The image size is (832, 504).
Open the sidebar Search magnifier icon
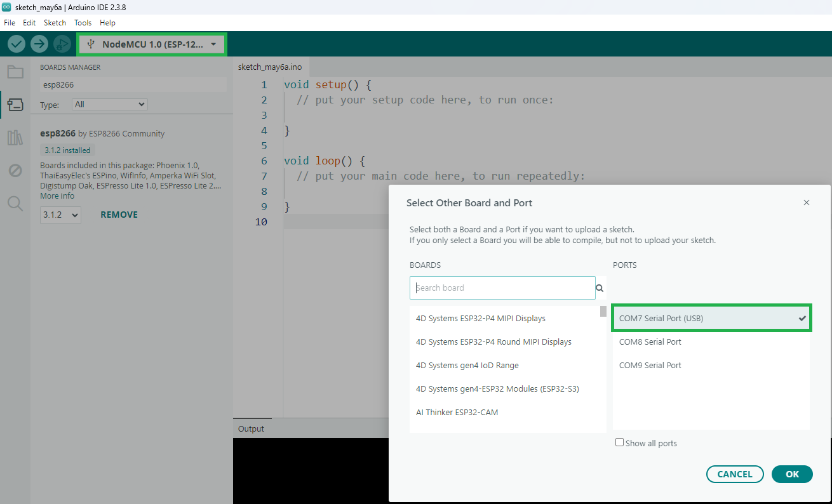pos(15,204)
